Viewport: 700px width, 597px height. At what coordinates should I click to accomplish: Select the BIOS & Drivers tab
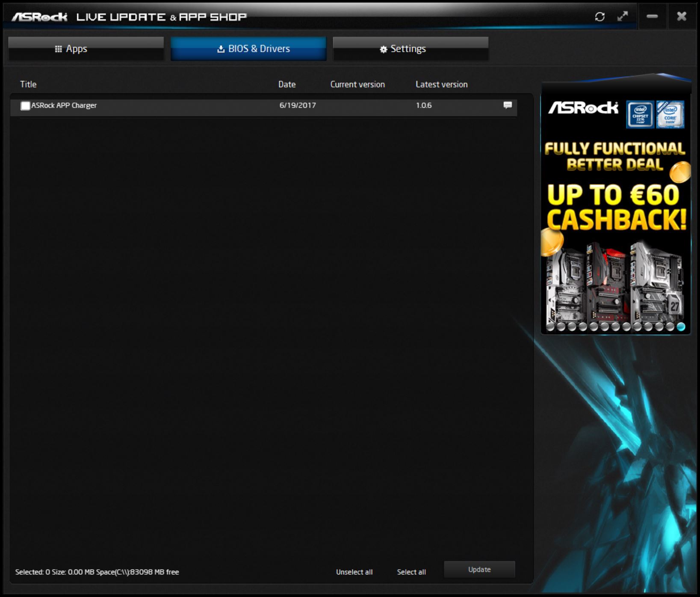coord(248,49)
